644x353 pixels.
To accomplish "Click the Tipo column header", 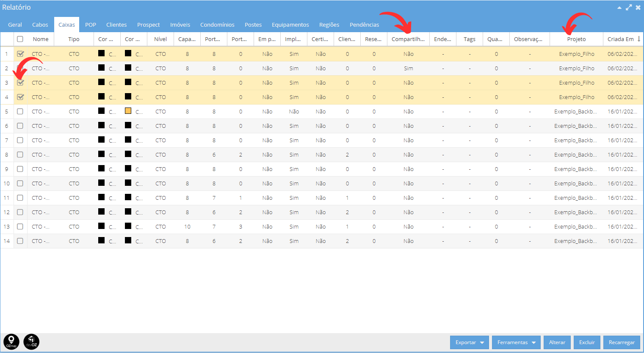I will 74,39.
